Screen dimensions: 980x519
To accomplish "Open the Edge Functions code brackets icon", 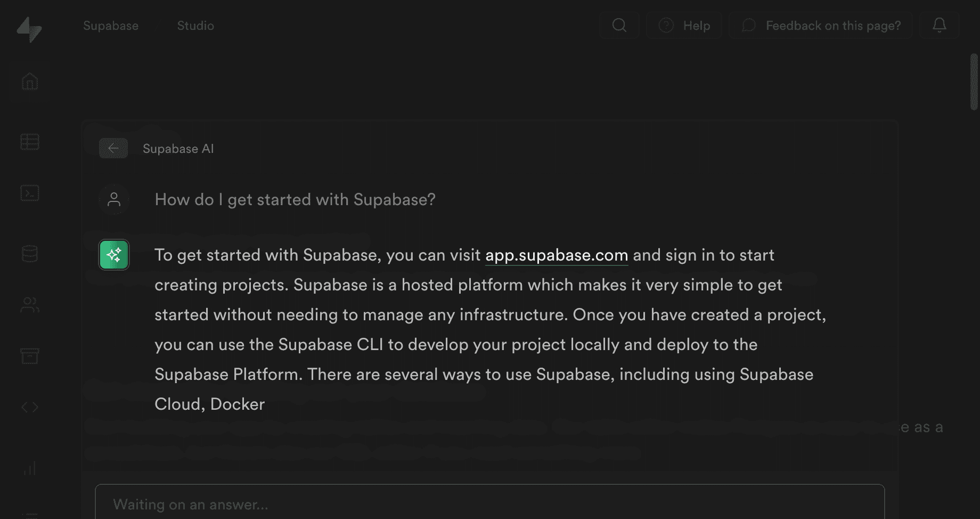I will pos(30,407).
